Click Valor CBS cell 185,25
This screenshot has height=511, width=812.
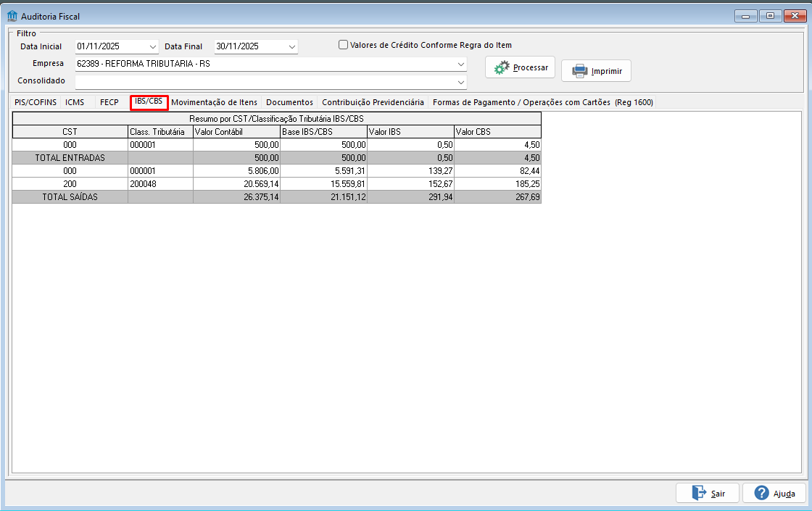pyautogui.click(x=497, y=184)
